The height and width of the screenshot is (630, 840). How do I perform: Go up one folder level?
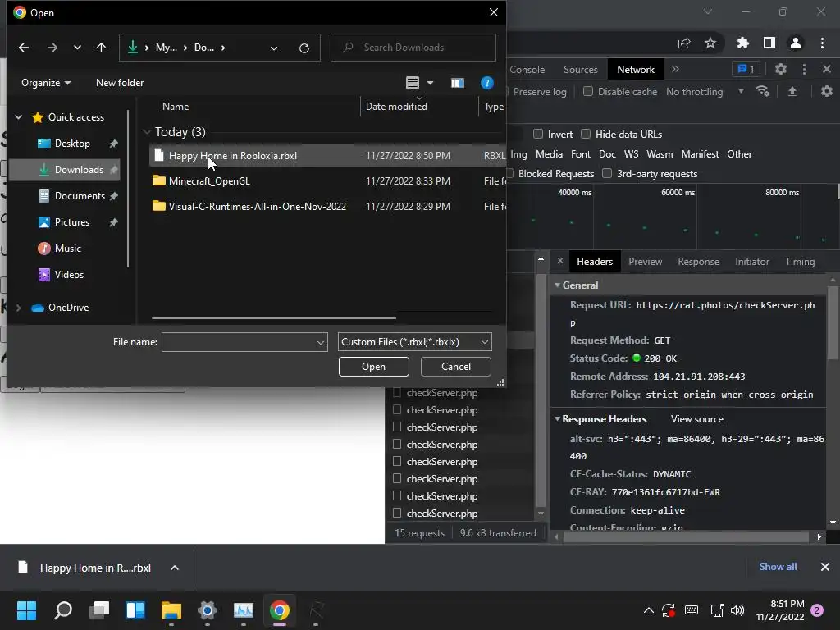pos(101,48)
